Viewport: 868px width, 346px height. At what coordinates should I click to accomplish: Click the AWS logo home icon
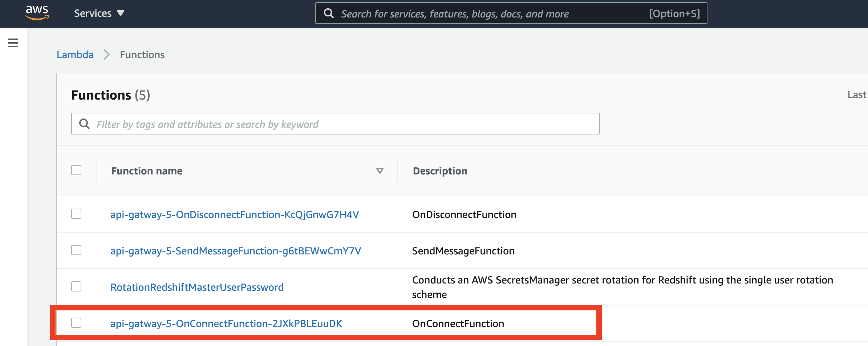click(x=37, y=13)
